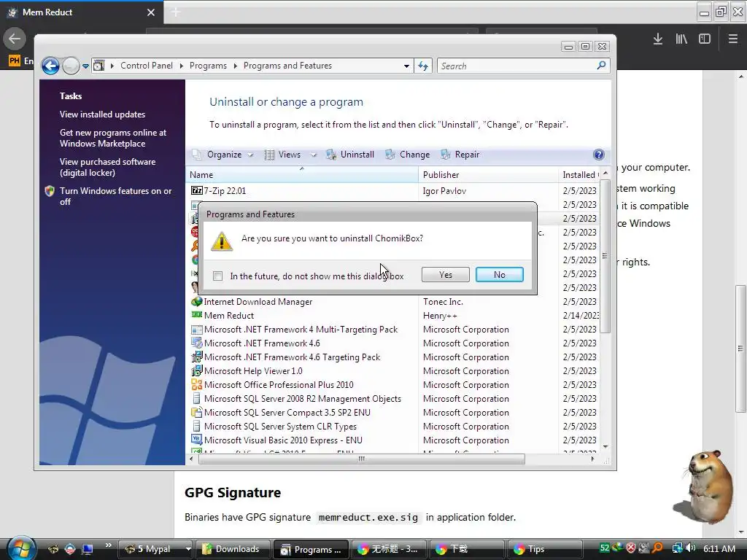Expand the address bar history dropdown
This screenshot has height=560, width=747.
(x=406, y=66)
